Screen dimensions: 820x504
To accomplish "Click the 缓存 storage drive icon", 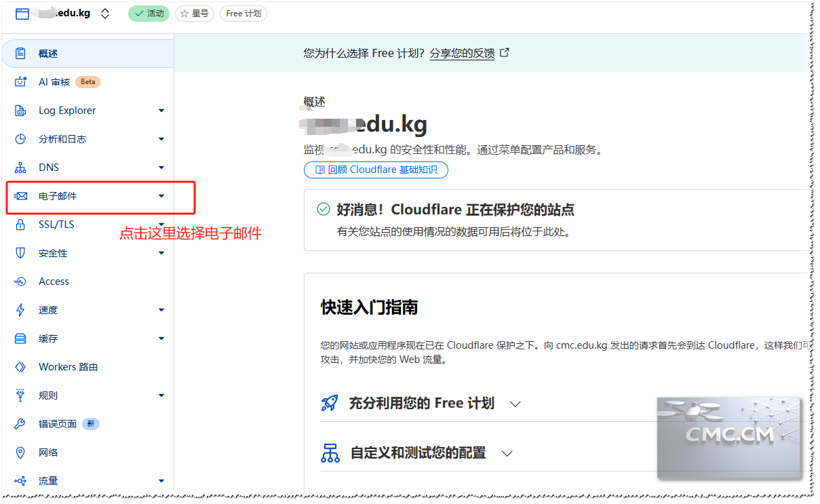I will pos(20,338).
